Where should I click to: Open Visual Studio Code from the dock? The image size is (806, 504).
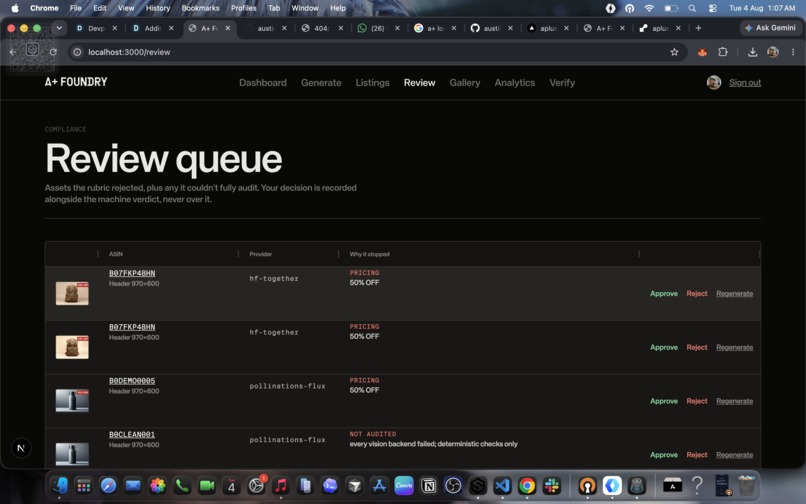tap(502, 485)
